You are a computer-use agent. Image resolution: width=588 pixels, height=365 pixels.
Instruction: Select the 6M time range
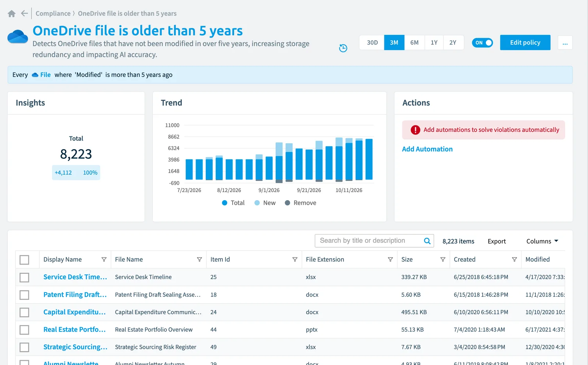coord(415,43)
